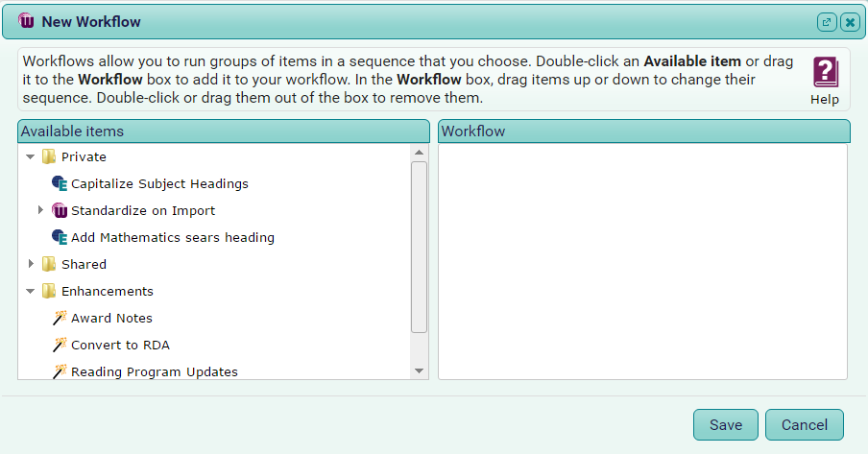Click the Available items scrollbar up arrow
The image size is (868, 454).
pyautogui.click(x=419, y=153)
